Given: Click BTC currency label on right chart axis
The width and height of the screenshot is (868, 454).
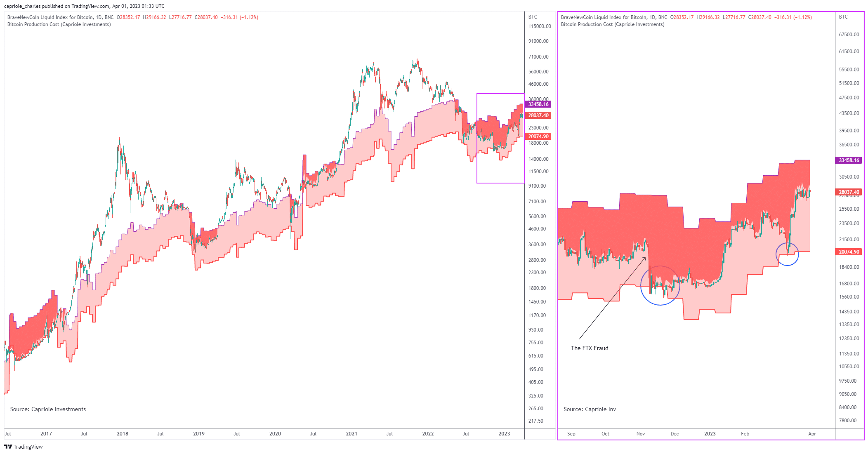Looking at the screenshot, I should [843, 17].
